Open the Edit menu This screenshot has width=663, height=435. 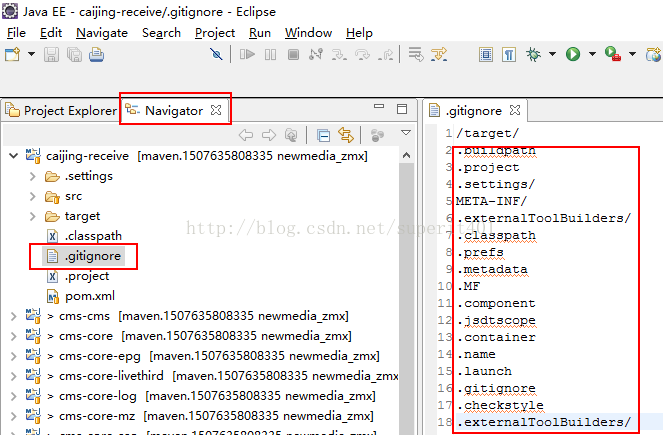(x=51, y=33)
